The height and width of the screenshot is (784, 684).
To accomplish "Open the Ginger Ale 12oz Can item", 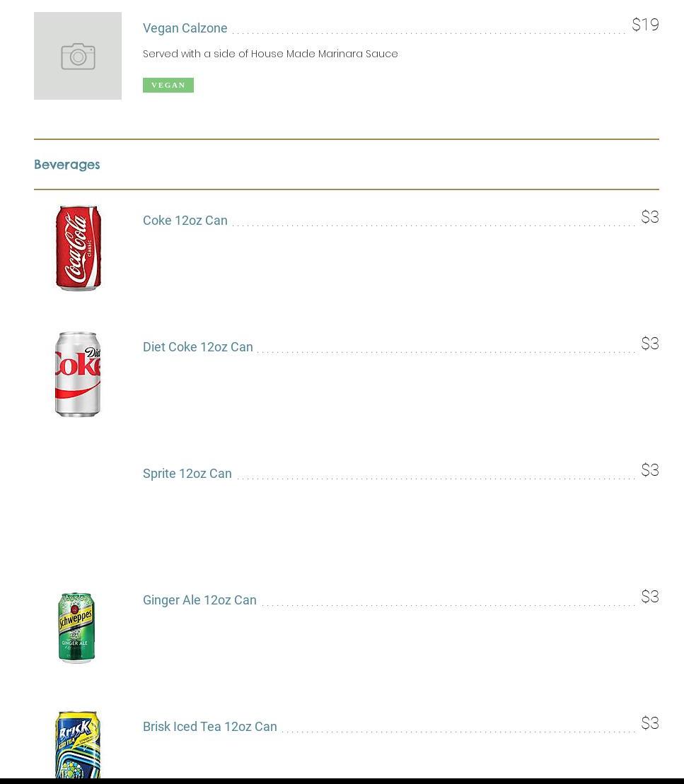I will tap(199, 600).
